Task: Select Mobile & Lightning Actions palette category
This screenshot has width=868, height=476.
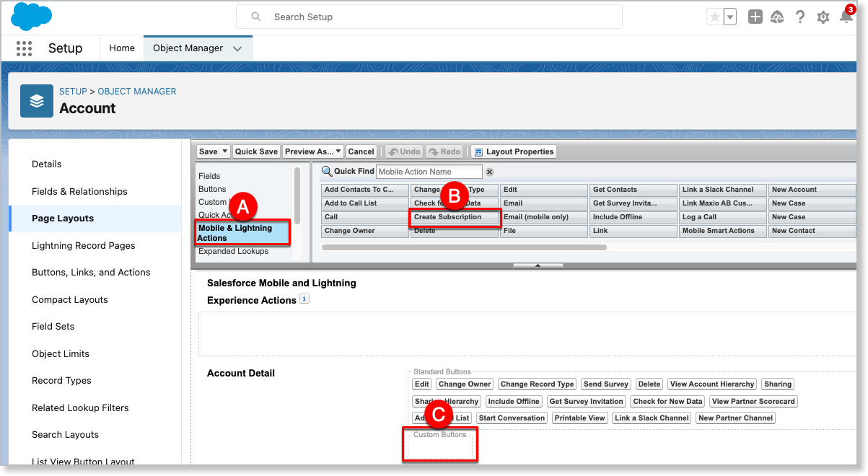Action: click(242, 232)
